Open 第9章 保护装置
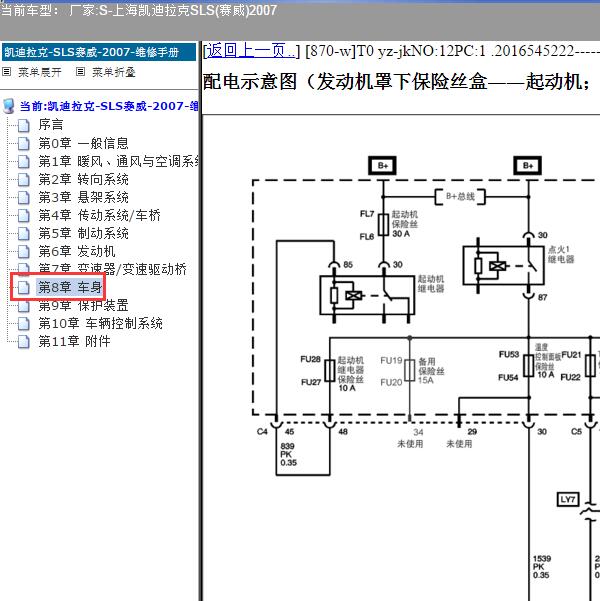Viewport: 600px width, 601px height. [83, 305]
